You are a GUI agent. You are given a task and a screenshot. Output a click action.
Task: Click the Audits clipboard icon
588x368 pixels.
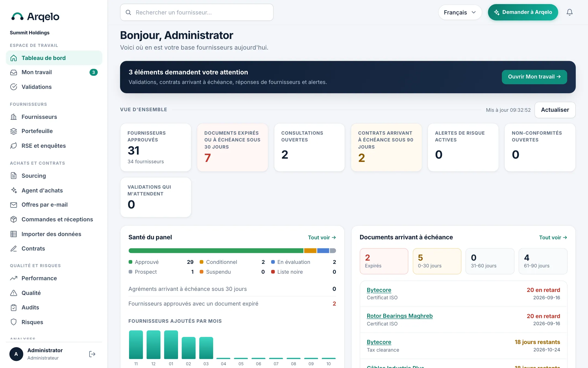pyautogui.click(x=14, y=307)
